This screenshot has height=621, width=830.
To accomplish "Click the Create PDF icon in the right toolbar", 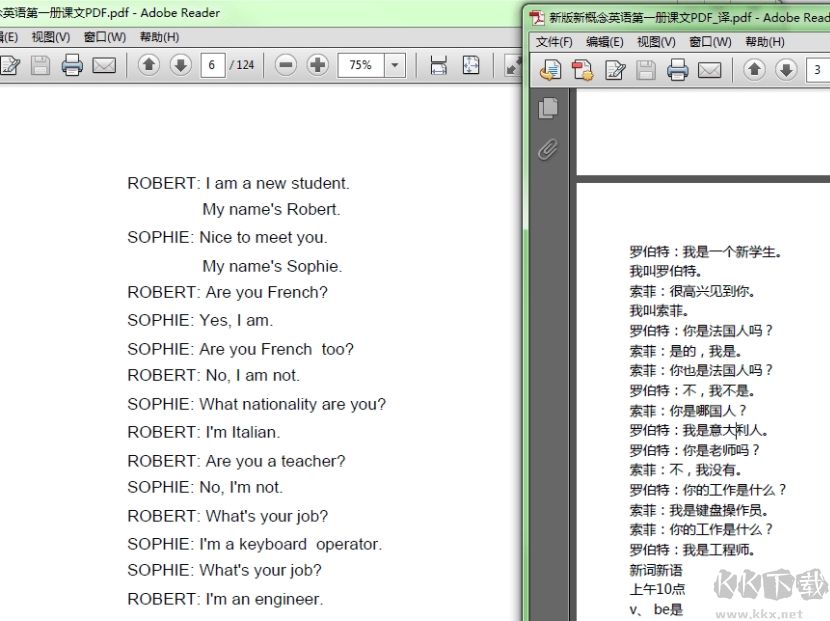I will pos(582,70).
